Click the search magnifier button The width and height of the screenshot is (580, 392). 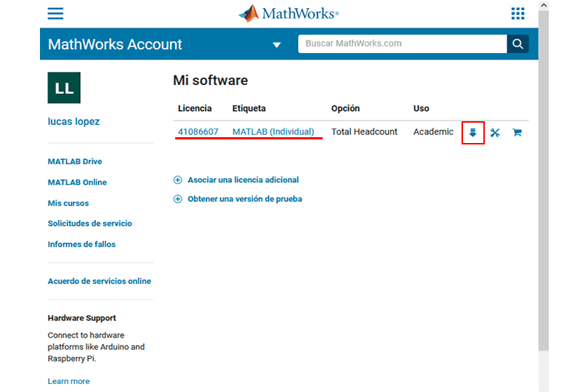(517, 44)
